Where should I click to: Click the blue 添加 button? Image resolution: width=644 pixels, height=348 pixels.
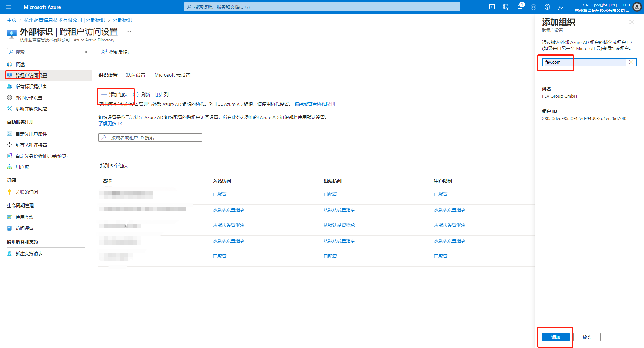(x=556, y=337)
